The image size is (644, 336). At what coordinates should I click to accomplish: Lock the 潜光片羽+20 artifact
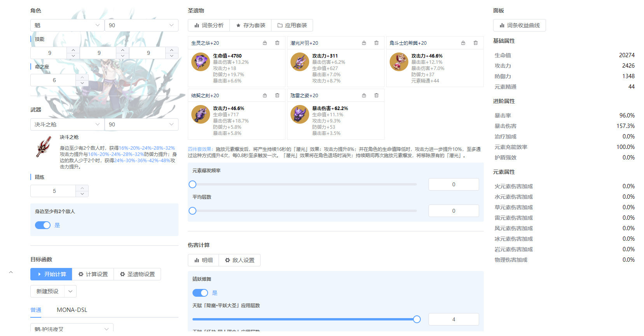tap(364, 43)
